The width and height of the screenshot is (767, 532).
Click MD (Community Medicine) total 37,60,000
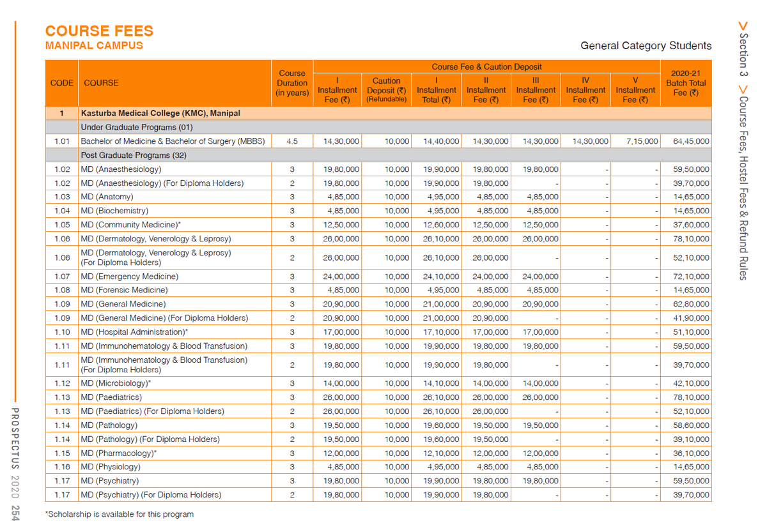tap(691, 225)
